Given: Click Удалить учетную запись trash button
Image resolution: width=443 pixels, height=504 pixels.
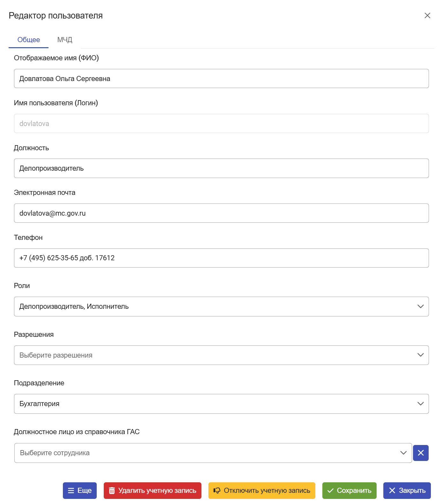Looking at the screenshot, I should click(153, 490).
